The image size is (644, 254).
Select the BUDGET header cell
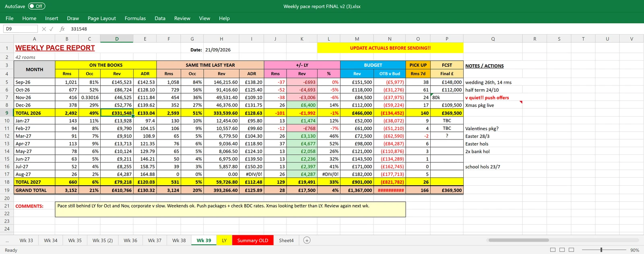click(x=373, y=65)
